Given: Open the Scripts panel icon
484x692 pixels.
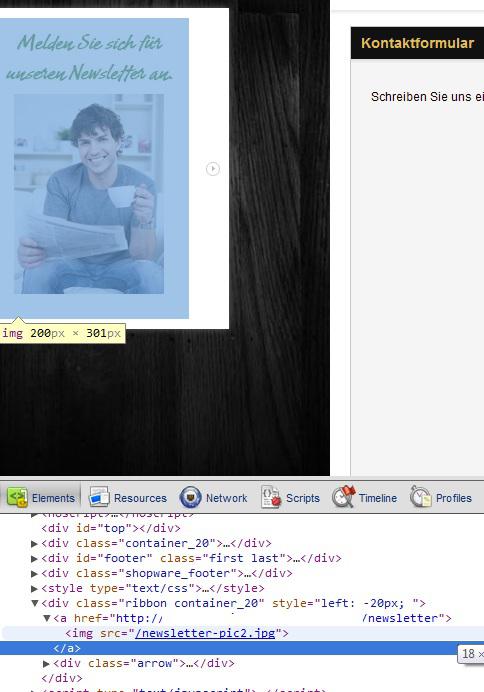Looking at the screenshot, I should click(270, 497).
